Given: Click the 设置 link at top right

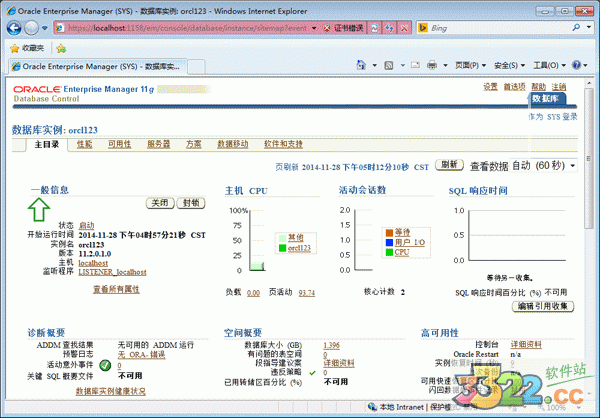Looking at the screenshot, I should [490, 87].
